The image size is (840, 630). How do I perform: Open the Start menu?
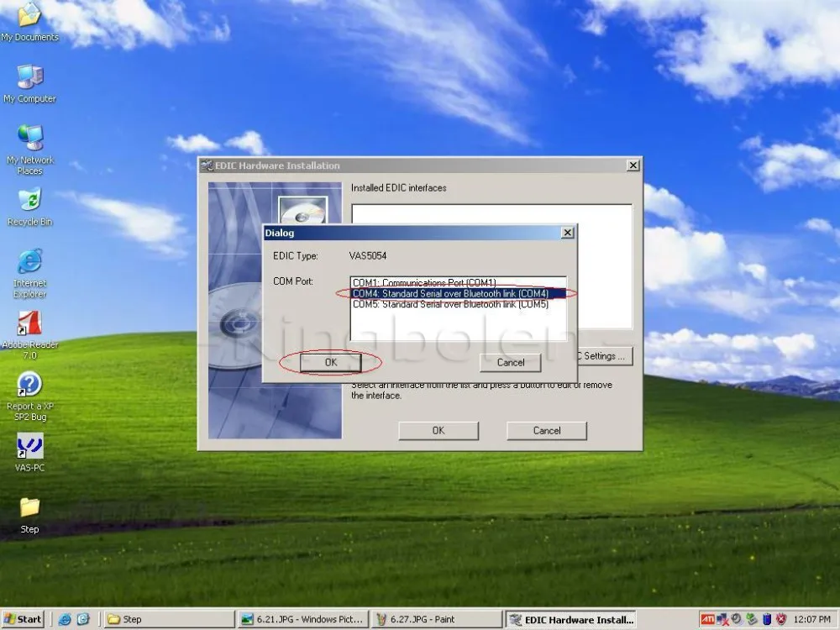[x=23, y=619]
